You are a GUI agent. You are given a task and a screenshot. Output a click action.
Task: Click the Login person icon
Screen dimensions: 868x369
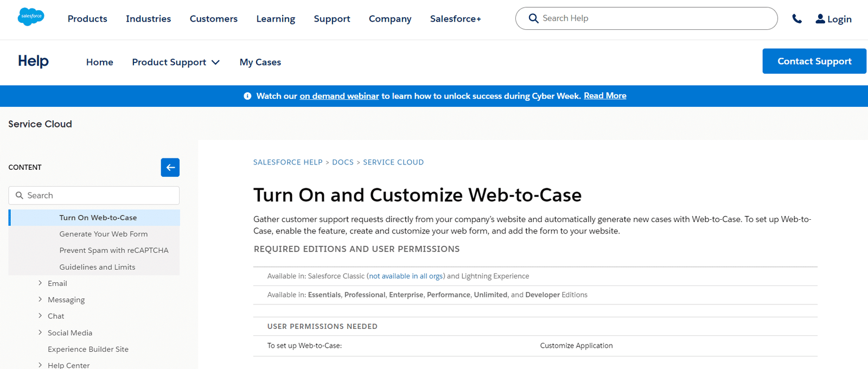[x=819, y=18]
